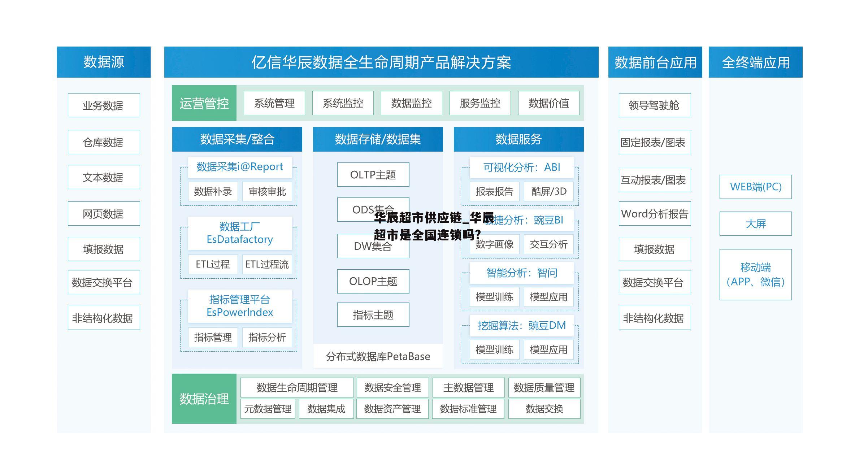Select the 移动端（APP、微信） box

coord(756,274)
